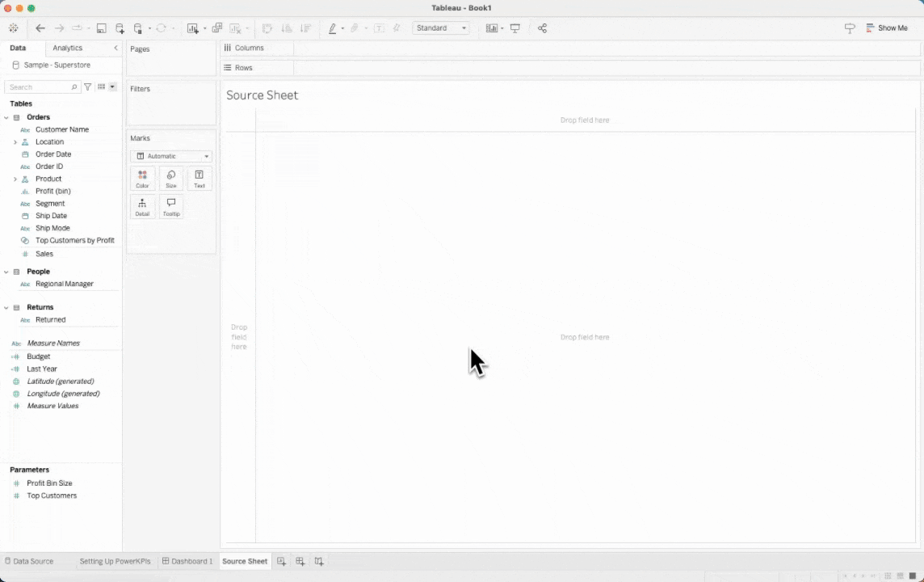The width and height of the screenshot is (924, 582).
Task: Select the Customer Name field
Action: pyautogui.click(x=62, y=129)
